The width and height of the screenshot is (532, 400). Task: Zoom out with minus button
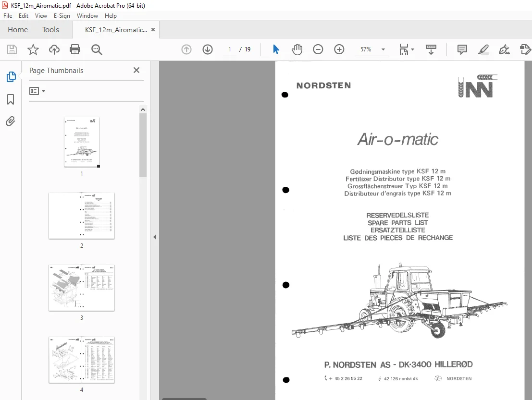click(x=318, y=49)
